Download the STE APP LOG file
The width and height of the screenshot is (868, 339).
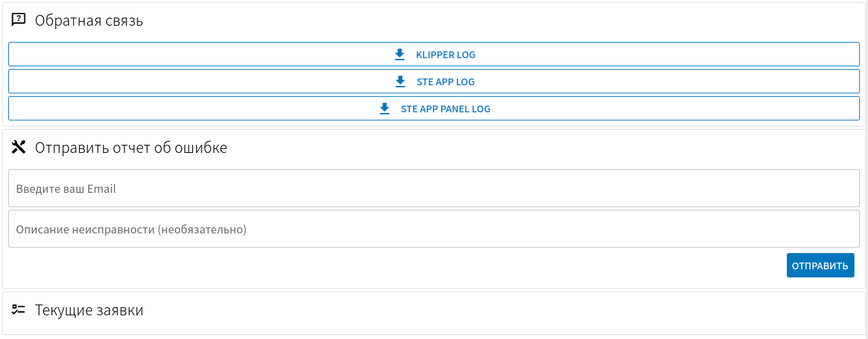(434, 81)
